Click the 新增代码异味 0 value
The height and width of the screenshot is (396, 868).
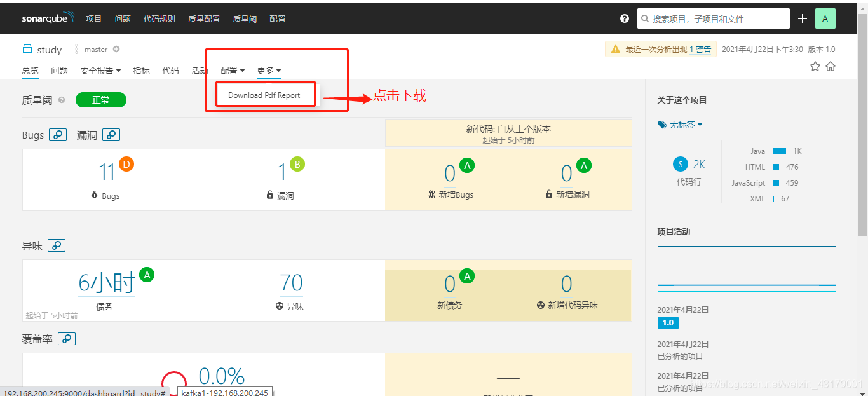(566, 283)
